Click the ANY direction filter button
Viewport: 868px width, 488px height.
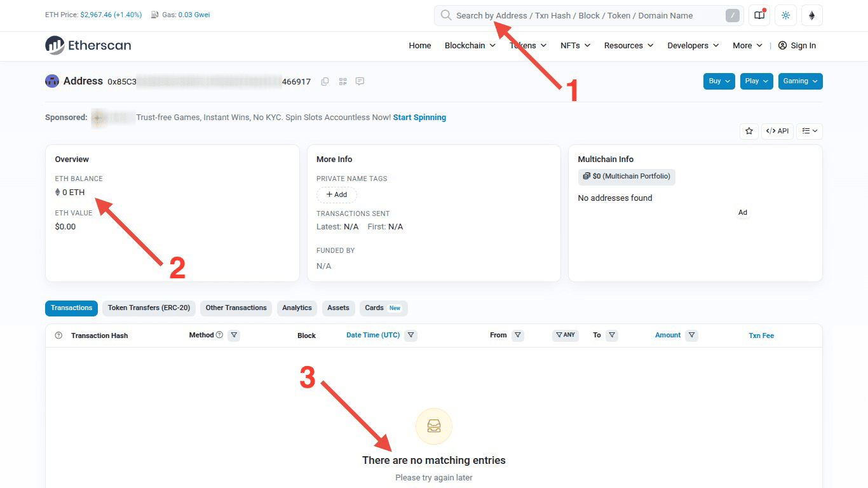565,335
